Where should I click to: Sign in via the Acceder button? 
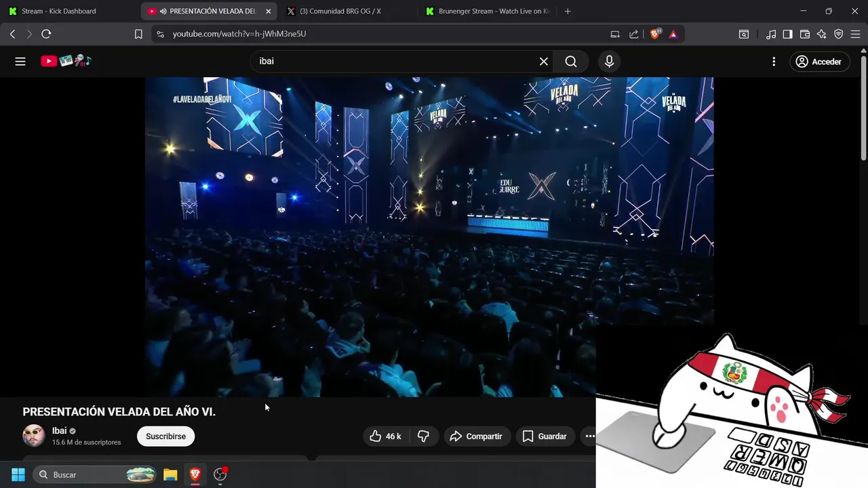819,62
